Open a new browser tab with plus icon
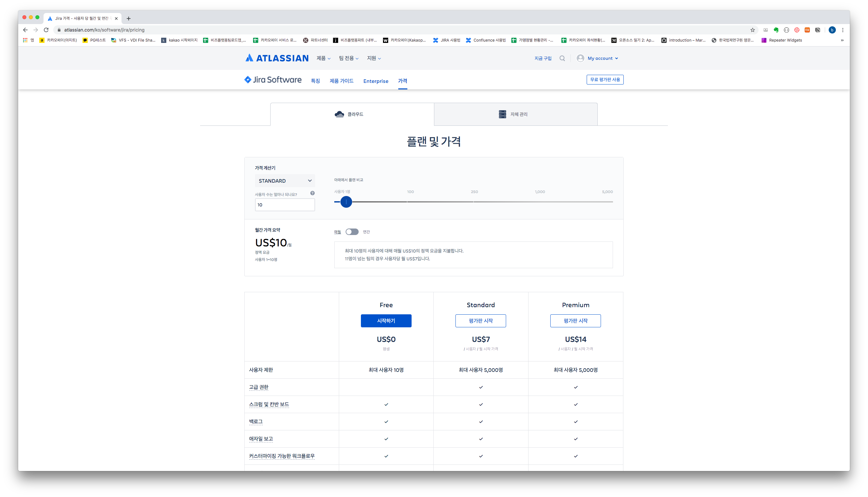The image size is (868, 497). point(129,19)
